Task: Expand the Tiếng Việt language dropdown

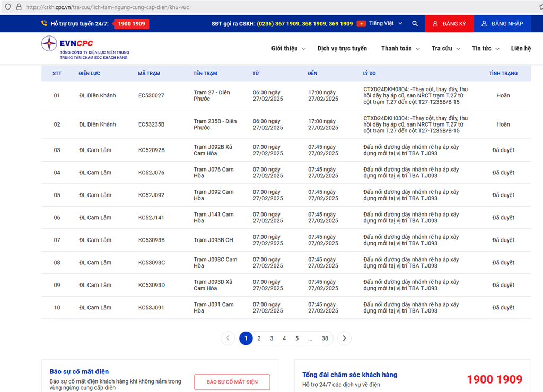Action: [x=386, y=24]
